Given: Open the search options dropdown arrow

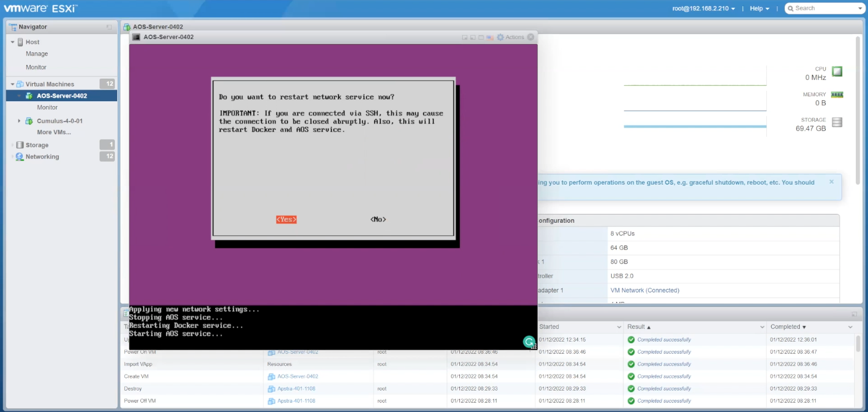Looking at the screenshot, I should (x=860, y=8).
